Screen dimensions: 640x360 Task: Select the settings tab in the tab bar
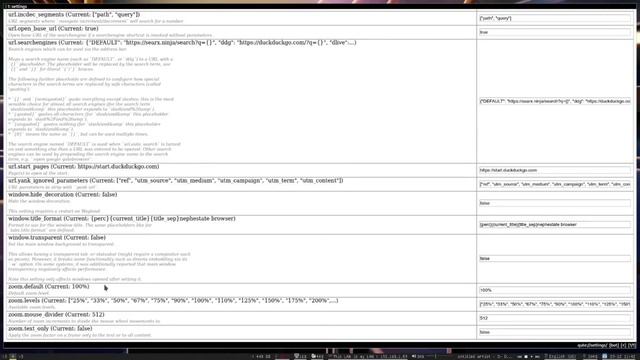(17, 7)
